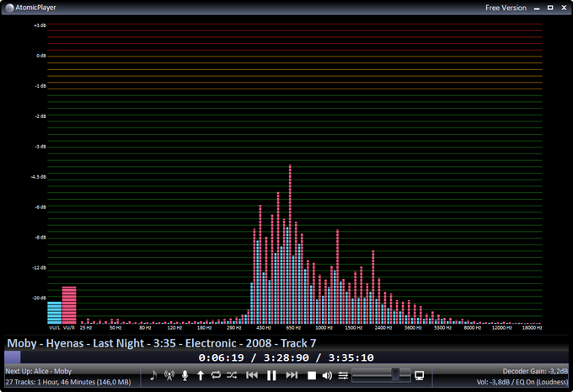Seek in the track progress bar
Screen dimensions: 573x392
click(286, 357)
